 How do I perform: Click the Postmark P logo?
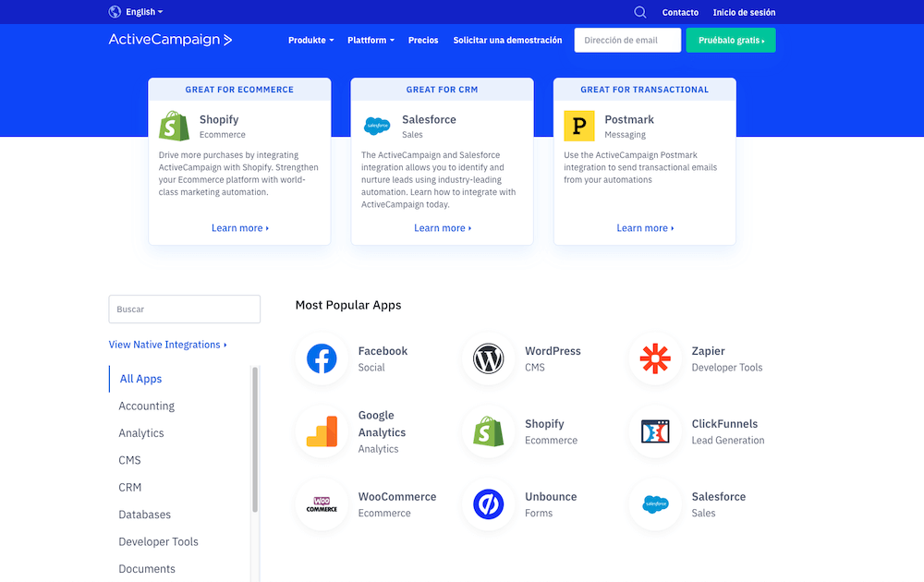click(579, 126)
